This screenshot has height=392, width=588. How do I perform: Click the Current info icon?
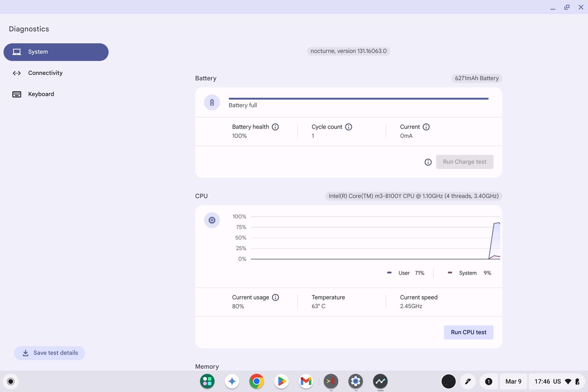(426, 127)
